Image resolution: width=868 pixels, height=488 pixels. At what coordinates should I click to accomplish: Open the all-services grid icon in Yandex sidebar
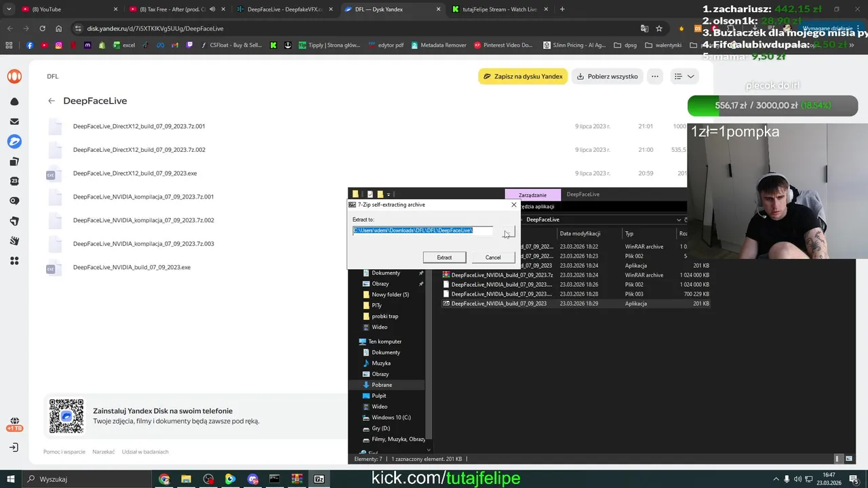tap(14, 261)
